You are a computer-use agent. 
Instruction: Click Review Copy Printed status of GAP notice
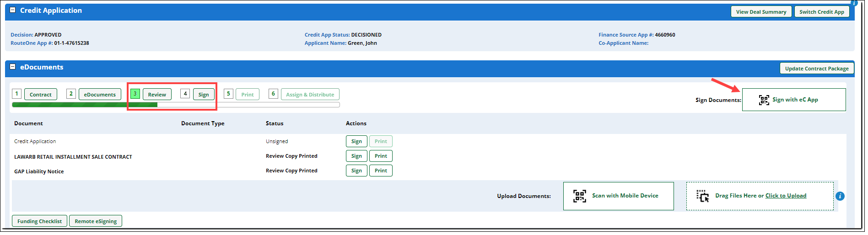pyautogui.click(x=291, y=171)
